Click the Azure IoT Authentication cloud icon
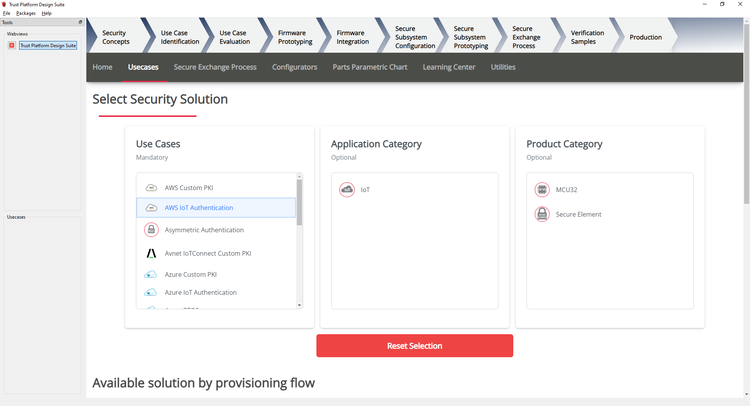750x406 pixels. [x=151, y=292]
